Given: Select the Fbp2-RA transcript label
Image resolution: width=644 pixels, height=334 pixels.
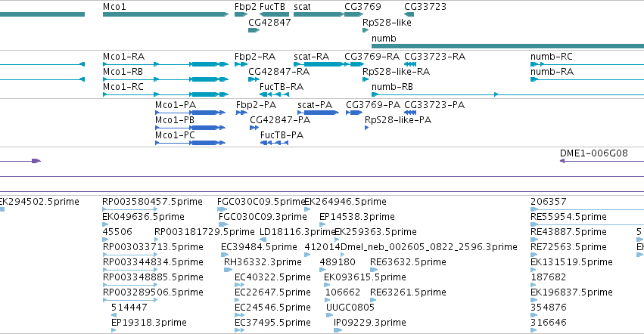Looking at the screenshot, I should click(255, 56).
